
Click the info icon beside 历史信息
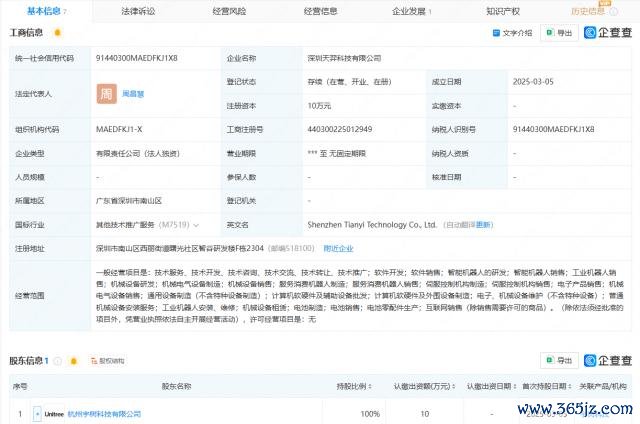[613, 11]
